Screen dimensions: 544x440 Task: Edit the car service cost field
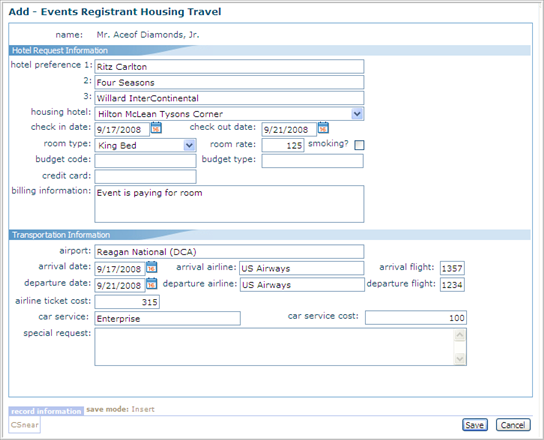coord(416,318)
